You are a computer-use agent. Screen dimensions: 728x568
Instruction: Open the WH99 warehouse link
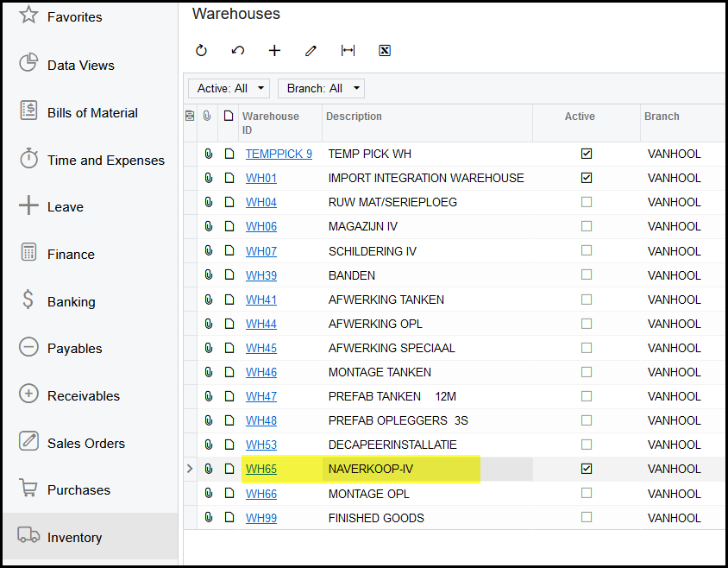[261, 518]
